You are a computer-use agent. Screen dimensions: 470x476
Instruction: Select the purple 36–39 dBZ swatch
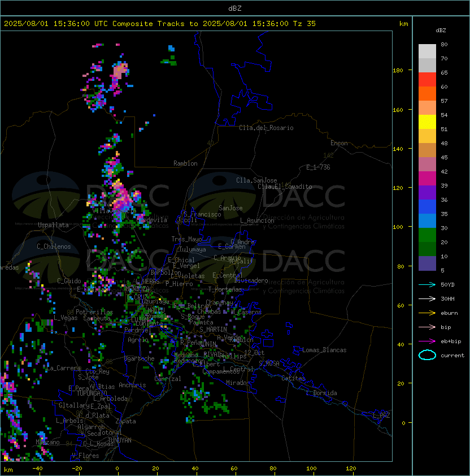[x=427, y=192]
